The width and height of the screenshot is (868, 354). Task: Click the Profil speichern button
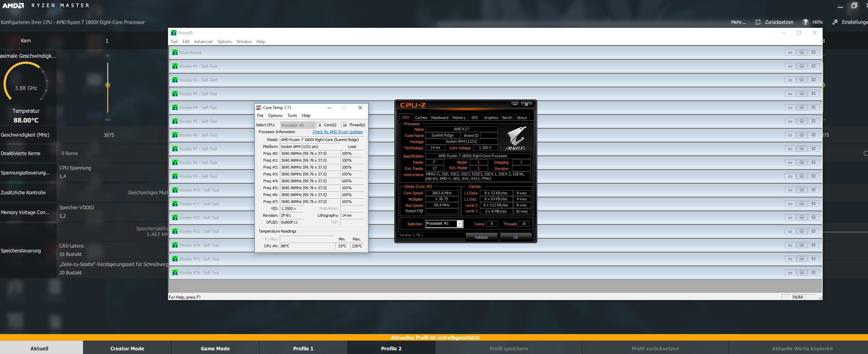pos(509,348)
